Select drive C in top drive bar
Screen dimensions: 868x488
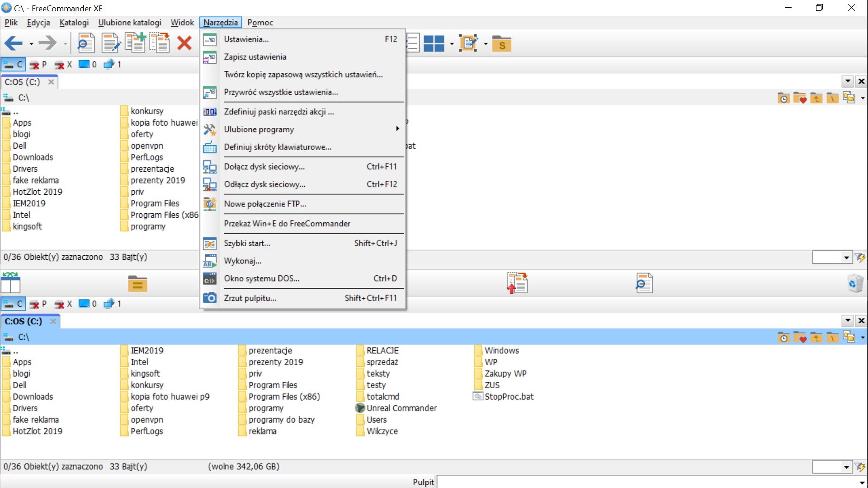pos(14,65)
